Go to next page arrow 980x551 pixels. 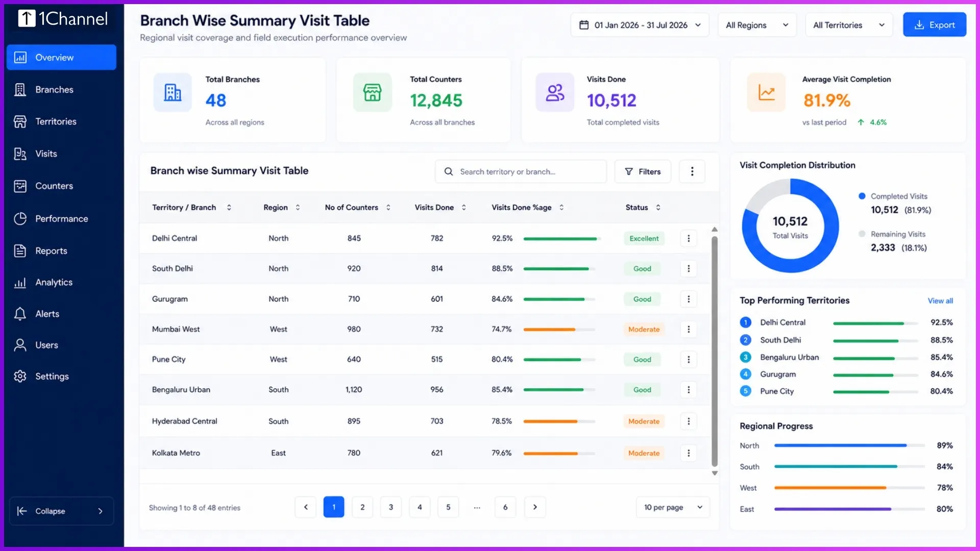535,507
